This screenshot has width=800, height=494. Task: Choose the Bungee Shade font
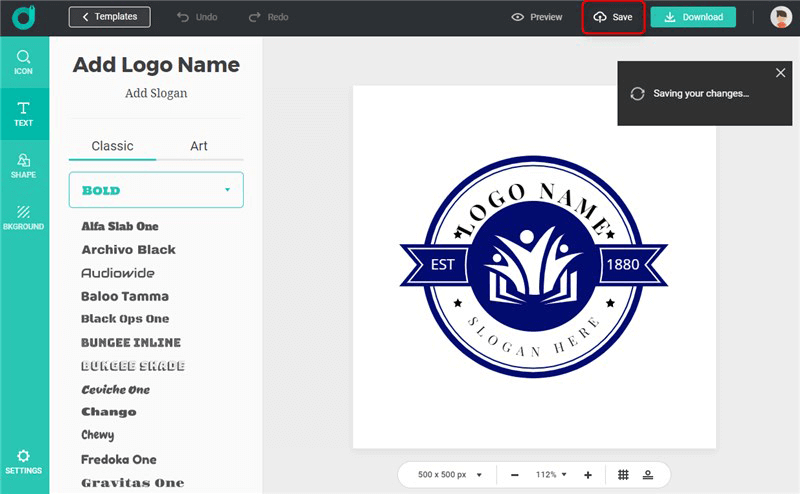click(133, 366)
